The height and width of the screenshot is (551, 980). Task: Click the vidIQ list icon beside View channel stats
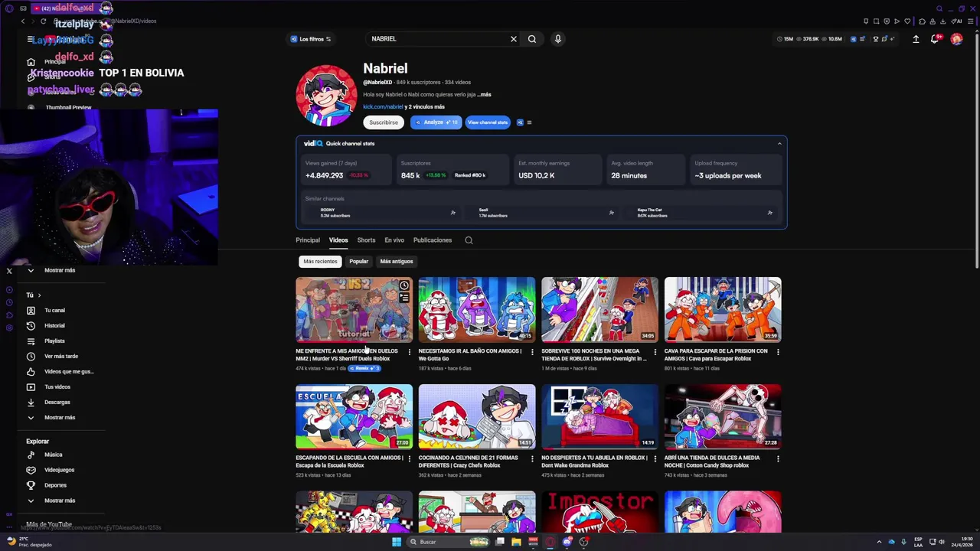(x=529, y=122)
